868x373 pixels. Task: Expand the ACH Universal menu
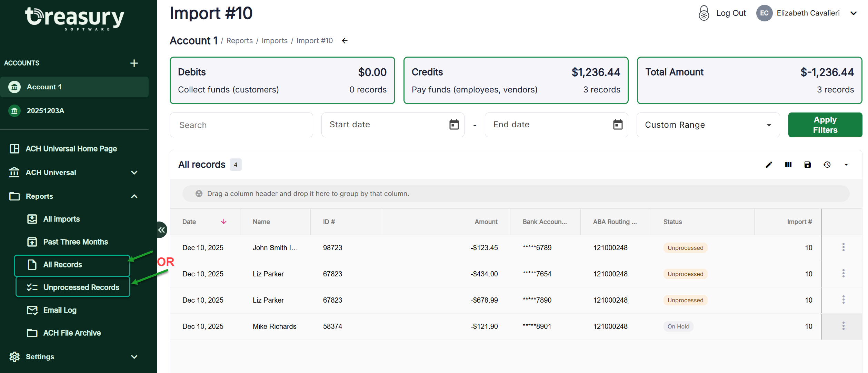tap(134, 173)
